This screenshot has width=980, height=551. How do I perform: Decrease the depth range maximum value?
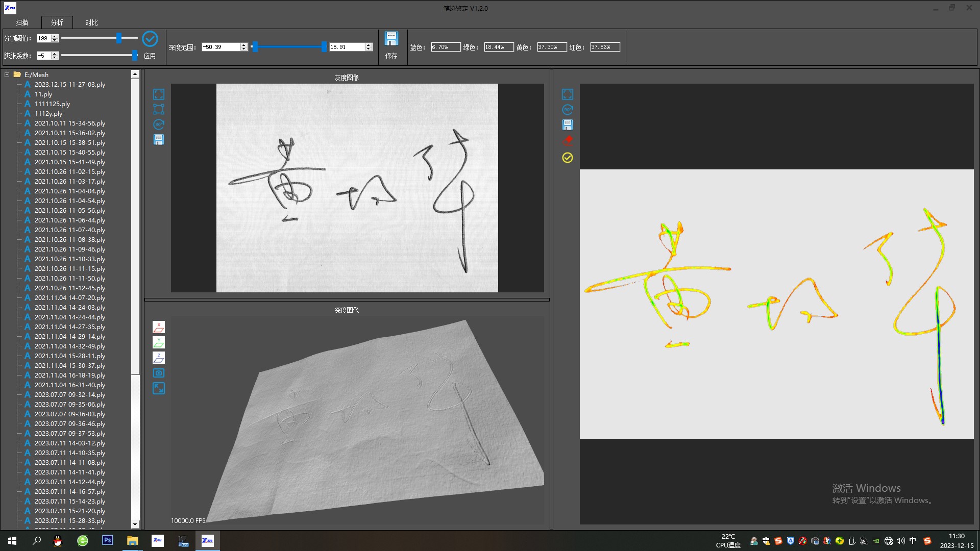tap(369, 49)
